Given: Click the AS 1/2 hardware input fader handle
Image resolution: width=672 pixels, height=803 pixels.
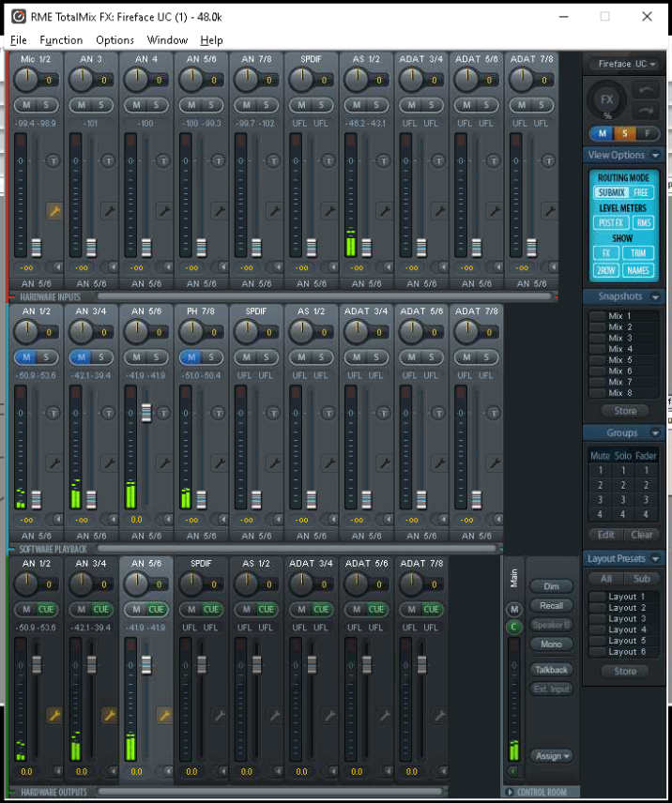Looking at the screenshot, I should 366,248.
